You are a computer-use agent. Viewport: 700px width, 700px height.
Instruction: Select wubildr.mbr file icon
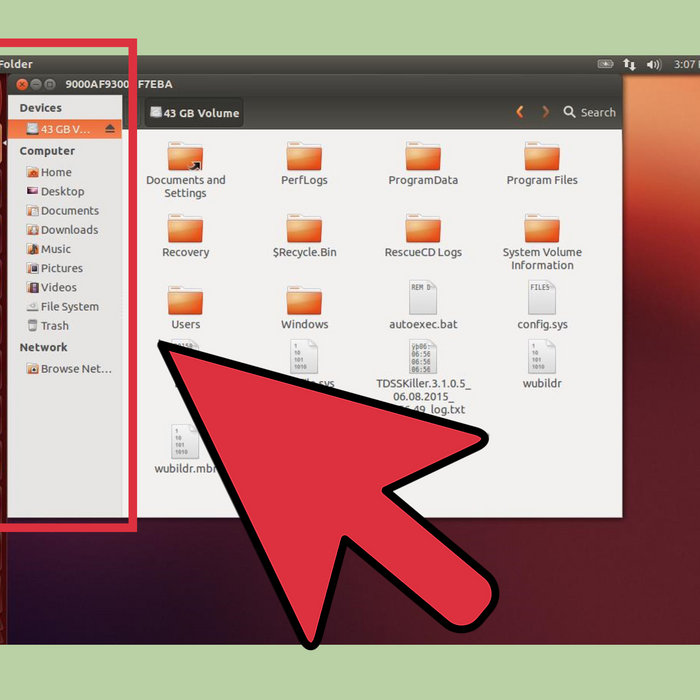point(185,442)
